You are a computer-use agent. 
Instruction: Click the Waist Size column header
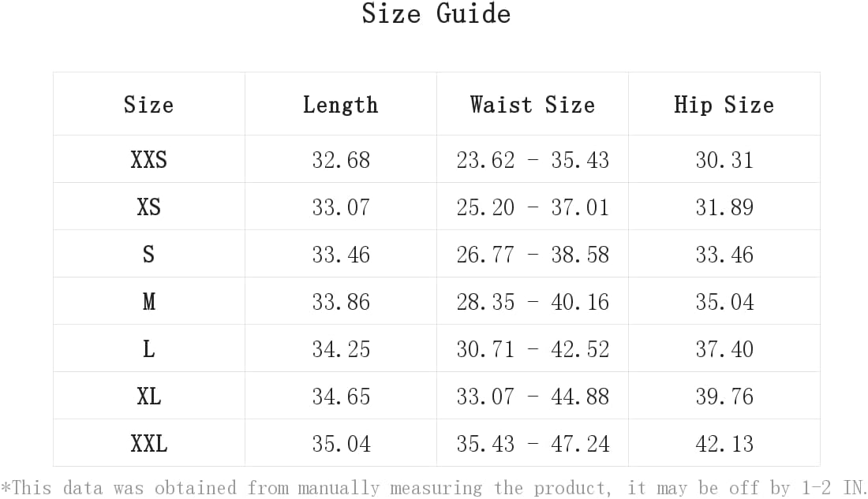533,105
